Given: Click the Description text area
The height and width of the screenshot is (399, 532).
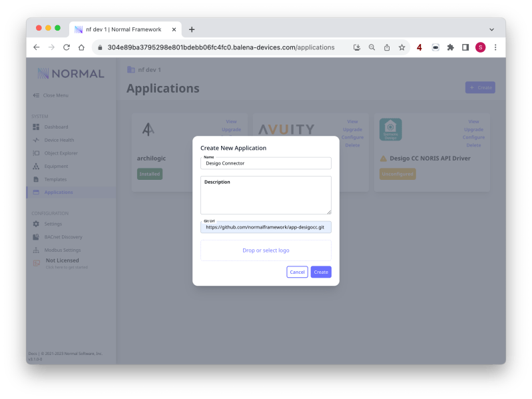Looking at the screenshot, I should click(x=266, y=195).
